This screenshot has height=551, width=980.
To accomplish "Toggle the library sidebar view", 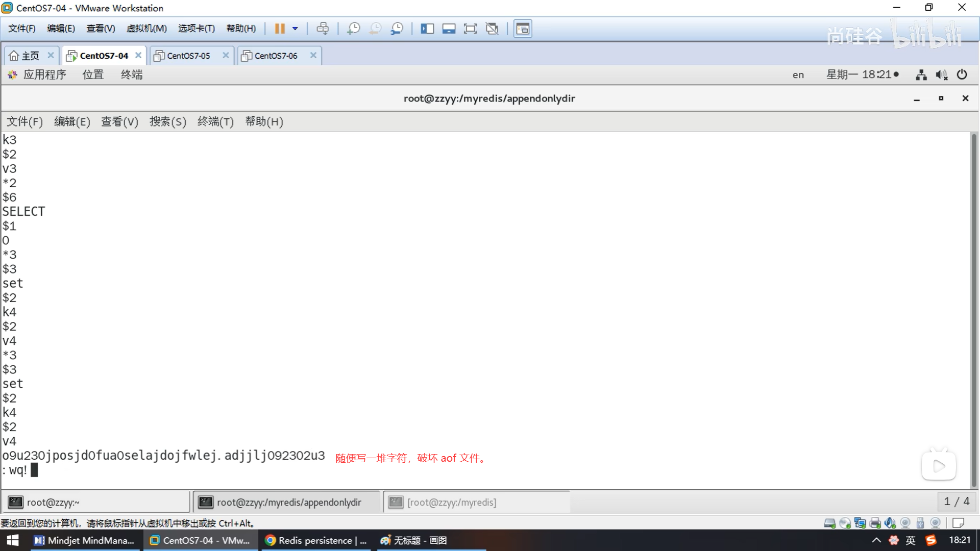I will (x=427, y=29).
